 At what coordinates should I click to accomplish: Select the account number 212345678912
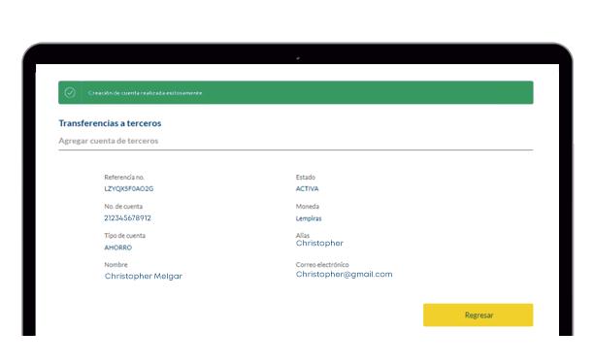(x=128, y=217)
